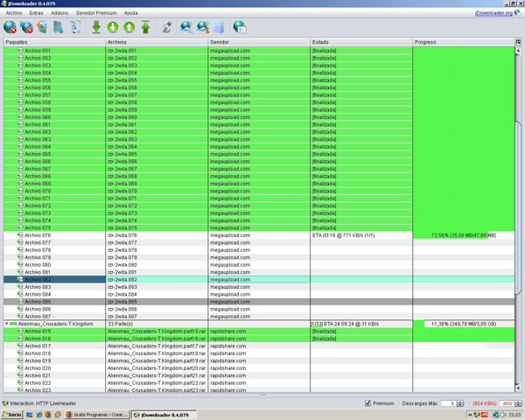The image size is (525, 420).
Task: Open the Extras menu
Action: (x=36, y=13)
